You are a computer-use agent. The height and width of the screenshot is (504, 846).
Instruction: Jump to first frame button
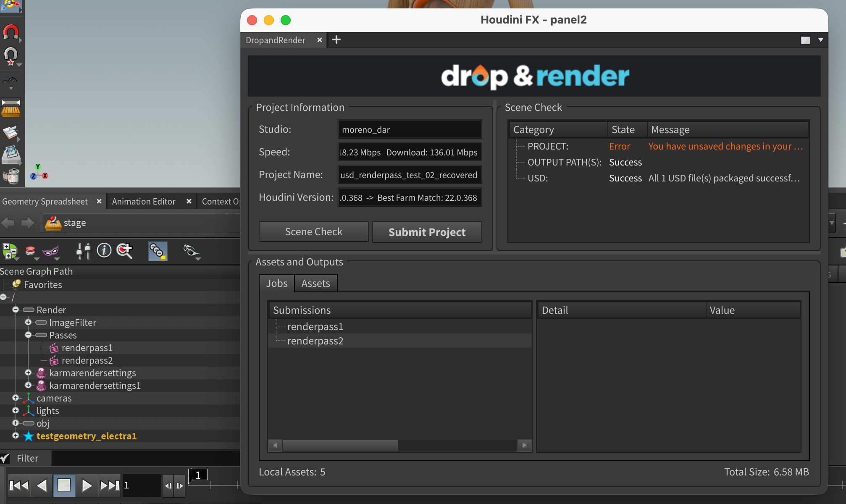19,486
